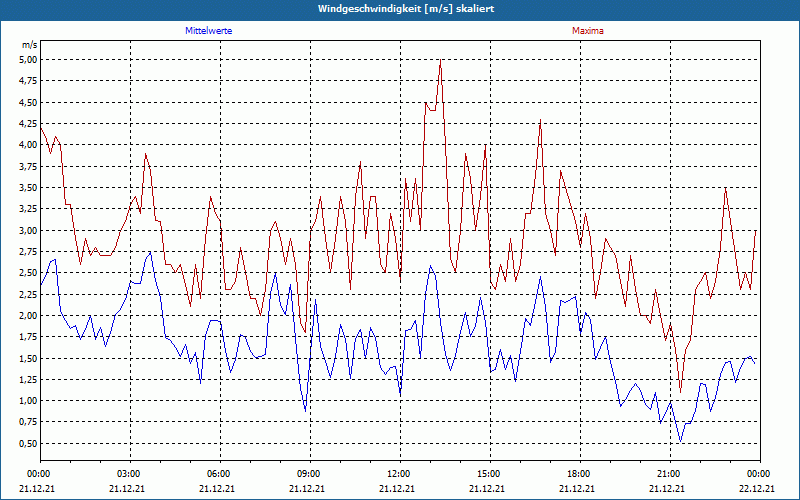Click the 12:00 time axis label
This screenshot has height=500, width=800.
[x=401, y=474]
